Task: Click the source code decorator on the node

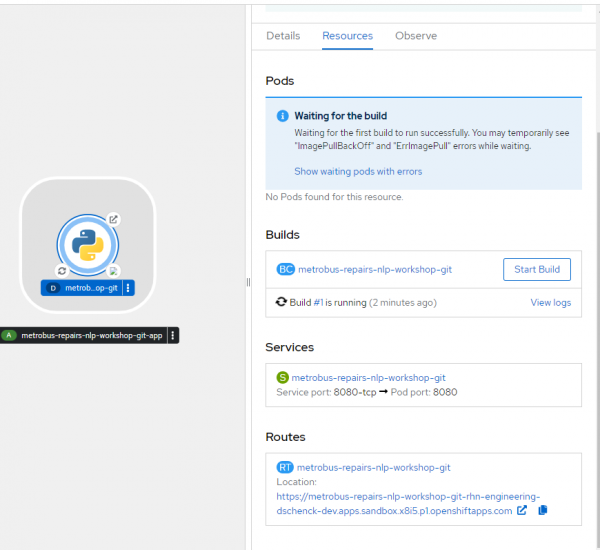Action: pyautogui.click(x=114, y=271)
